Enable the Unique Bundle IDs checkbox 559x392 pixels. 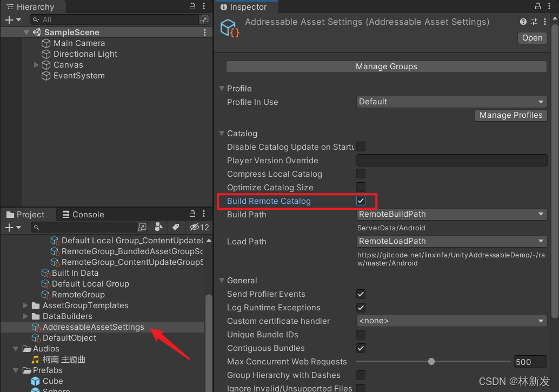click(x=361, y=335)
